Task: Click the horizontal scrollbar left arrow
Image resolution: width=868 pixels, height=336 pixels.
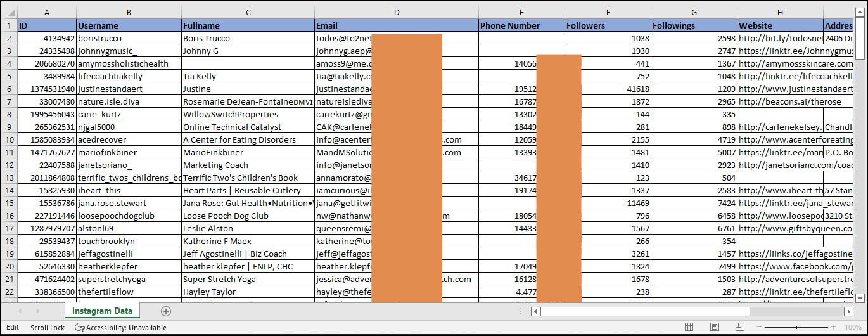Action: 536,311
